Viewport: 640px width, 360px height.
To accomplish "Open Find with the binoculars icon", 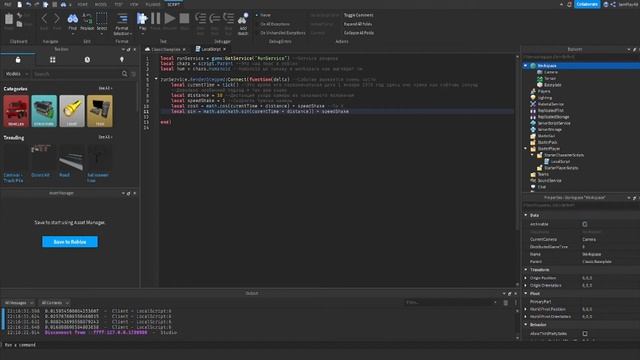I will coord(73,18).
